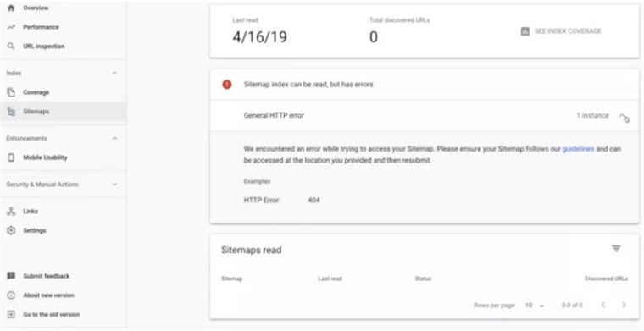644x331 pixels.
Task: Click the next page arrow
Action: [624, 305]
